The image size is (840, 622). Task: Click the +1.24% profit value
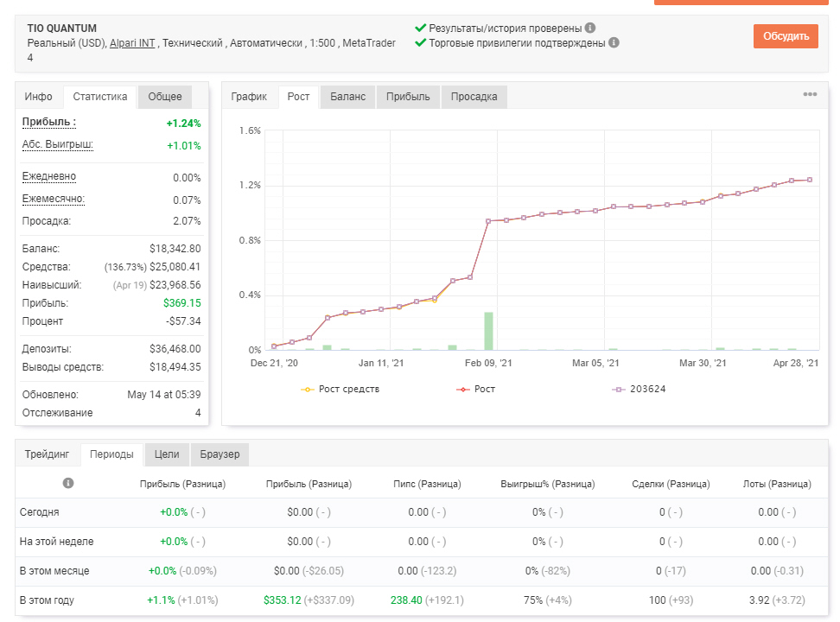(183, 124)
